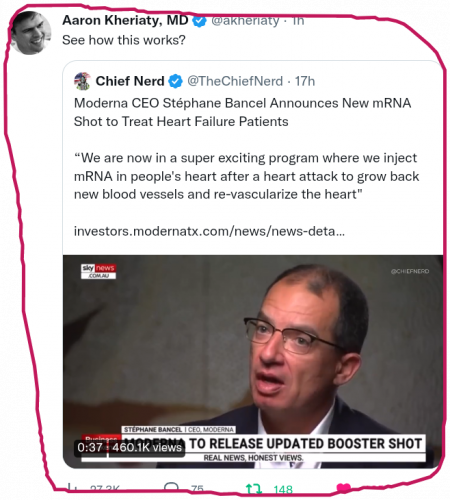Open the Chief Nerd display name link
Screen dimensions: 450x500
(130, 81)
